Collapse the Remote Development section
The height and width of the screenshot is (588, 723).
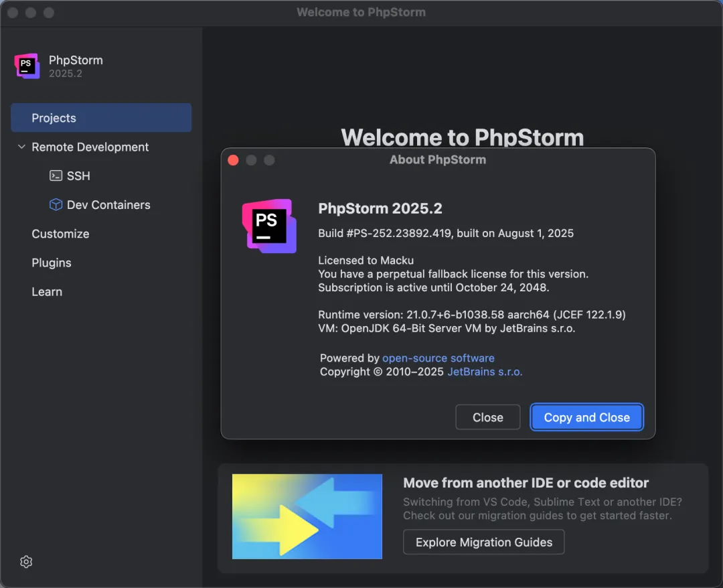pos(21,147)
